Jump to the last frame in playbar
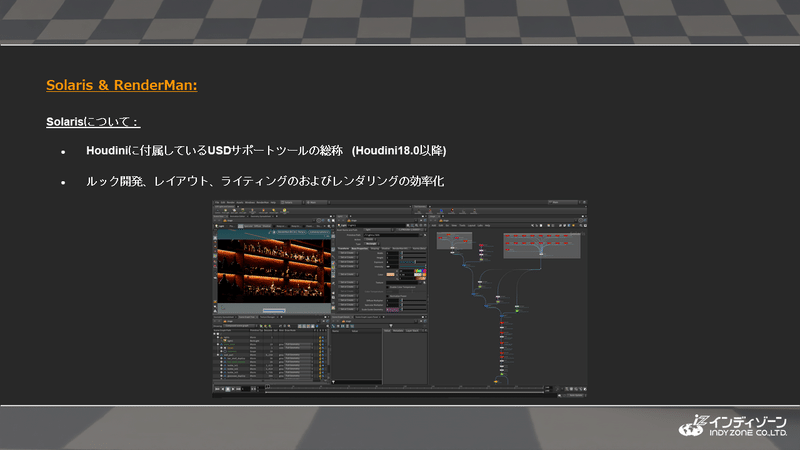The height and width of the screenshot is (450, 800). (x=238, y=389)
